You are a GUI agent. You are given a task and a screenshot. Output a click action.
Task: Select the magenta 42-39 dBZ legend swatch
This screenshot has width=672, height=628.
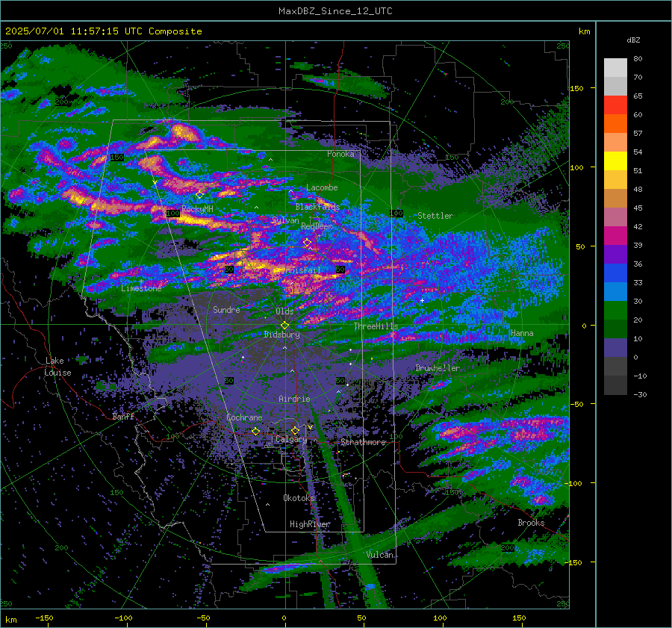[615, 236]
